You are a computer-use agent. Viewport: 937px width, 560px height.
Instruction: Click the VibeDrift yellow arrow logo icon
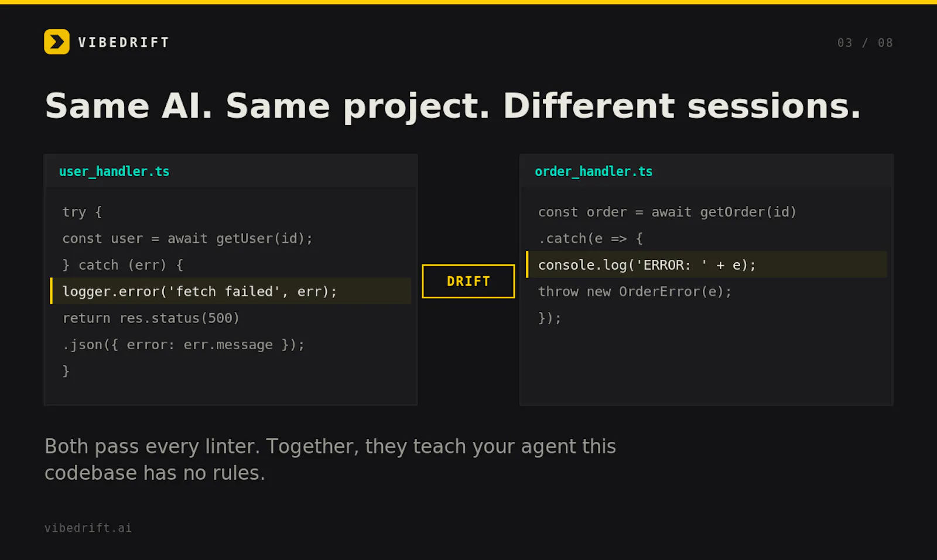[57, 42]
